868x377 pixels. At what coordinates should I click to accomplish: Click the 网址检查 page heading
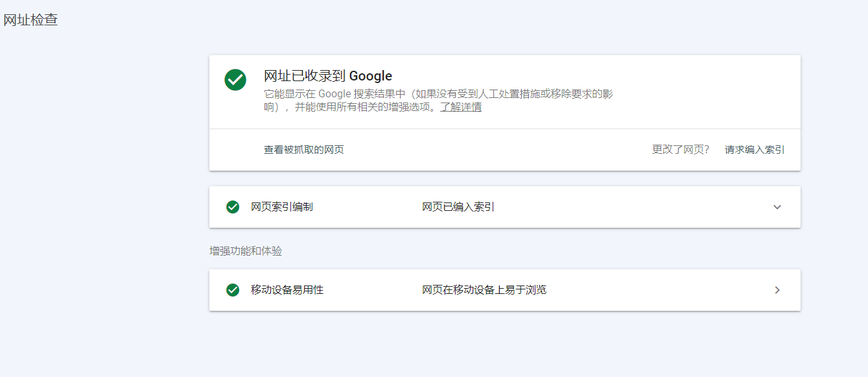tap(30, 19)
